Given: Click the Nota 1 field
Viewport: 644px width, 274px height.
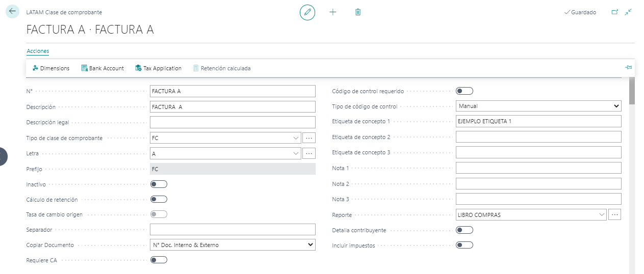Looking at the screenshot, I should pyautogui.click(x=538, y=168).
